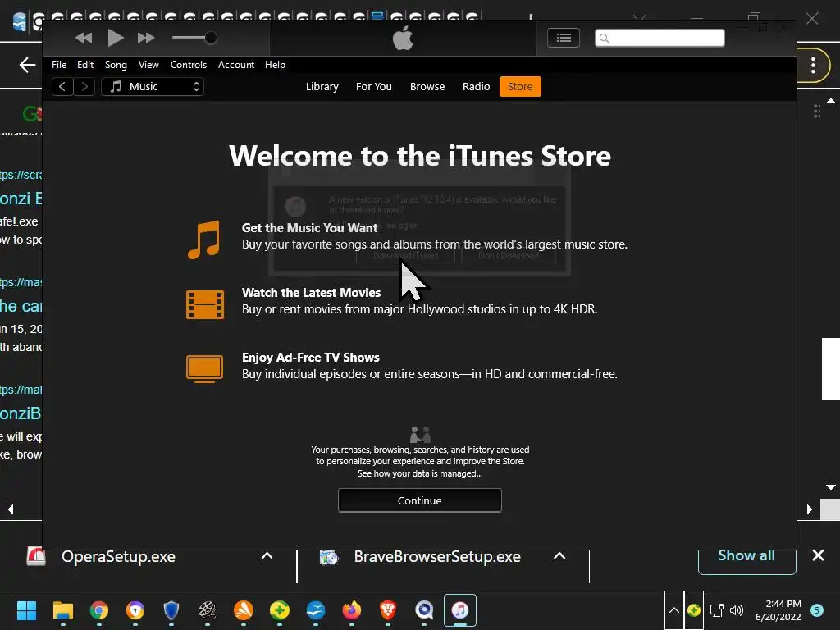
Task: Open the clock showing 2:44 PM
Action: (x=778, y=610)
